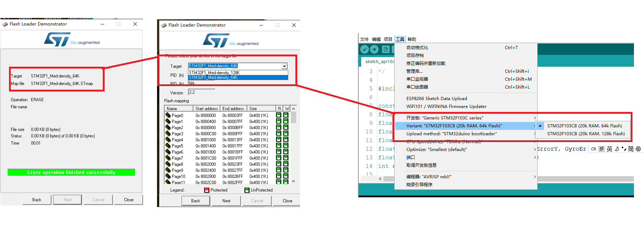
Task: Open the 编辑 menu
Action: (x=376, y=39)
